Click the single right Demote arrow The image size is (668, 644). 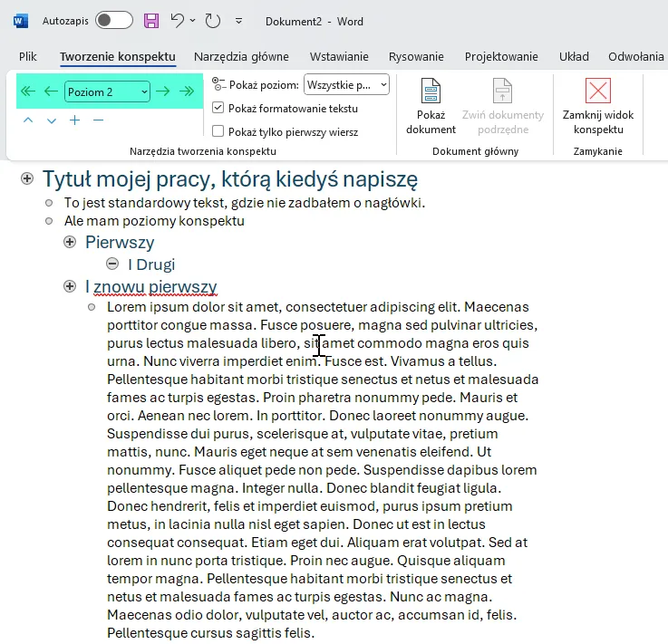[x=163, y=91]
